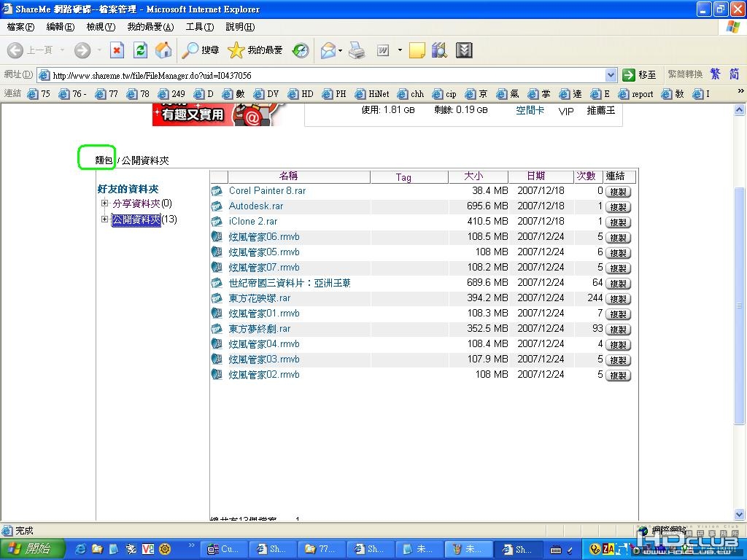Refresh the page with green arrows icon
This screenshot has width=747, height=560.
click(x=140, y=50)
